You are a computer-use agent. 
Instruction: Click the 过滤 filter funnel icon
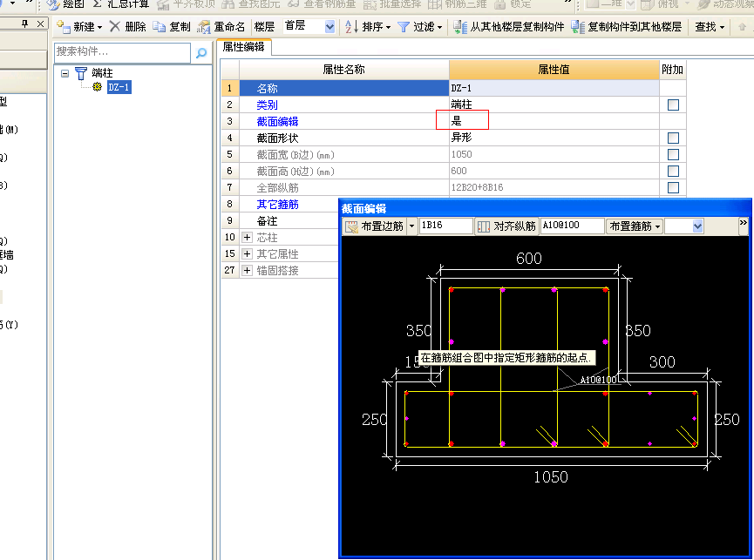(404, 27)
